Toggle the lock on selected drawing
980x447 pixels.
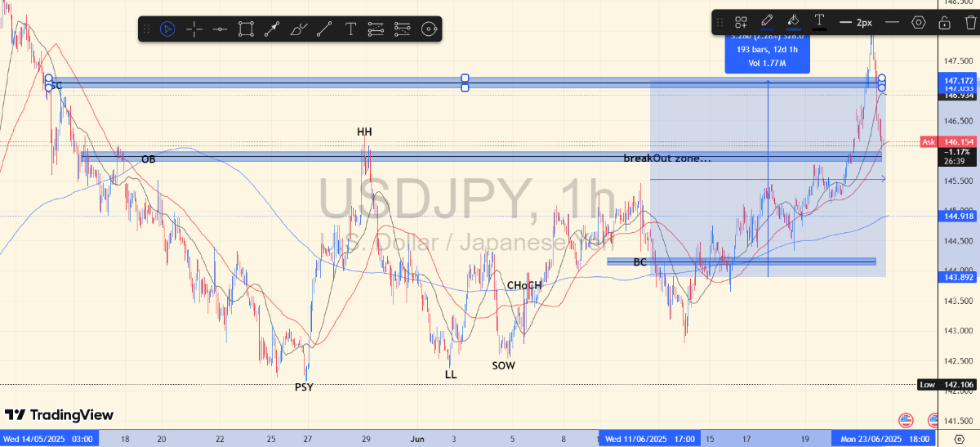[x=945, y=22]
